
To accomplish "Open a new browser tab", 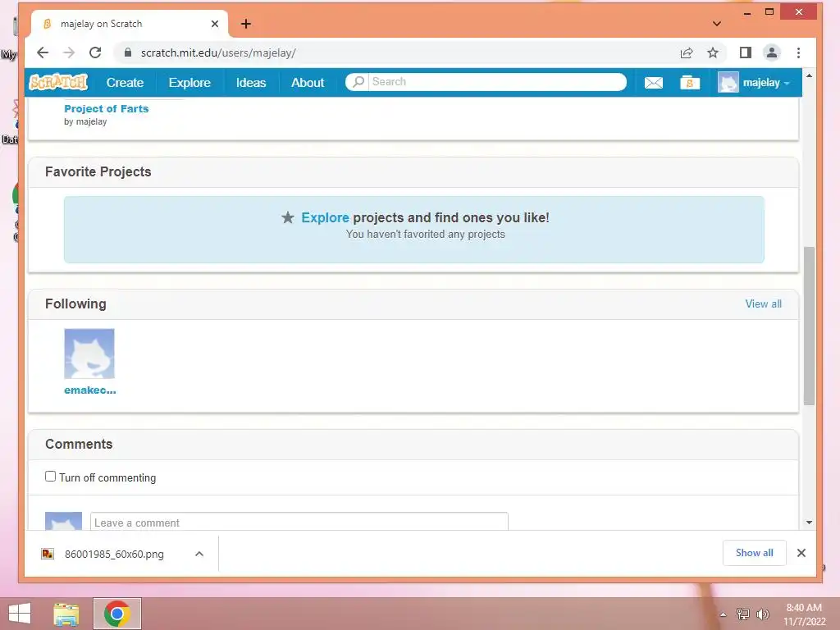I will tap(246, 24).
